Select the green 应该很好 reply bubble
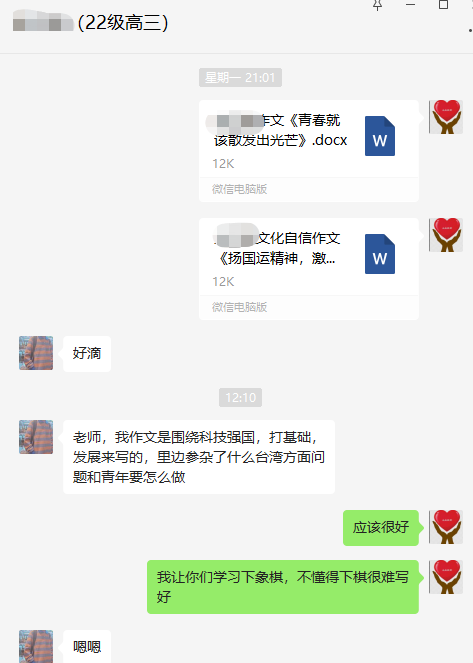 381,528
